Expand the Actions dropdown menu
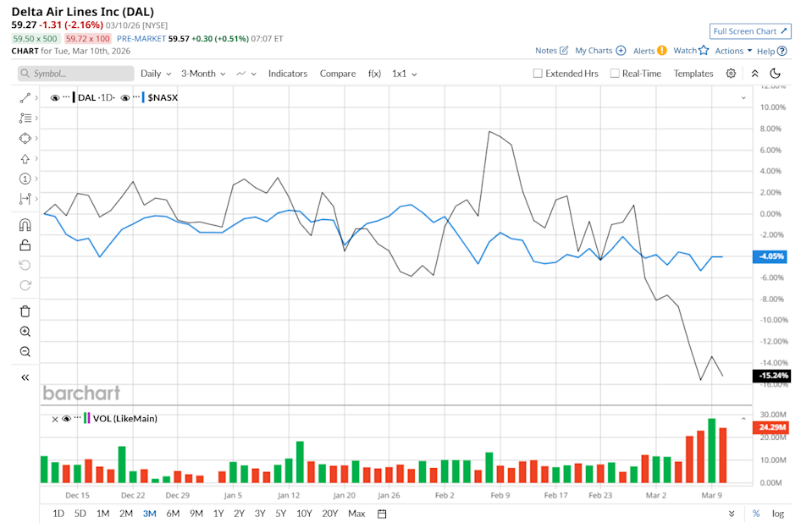The height and width of the screenshot is (528, 812). coord(732,51)
